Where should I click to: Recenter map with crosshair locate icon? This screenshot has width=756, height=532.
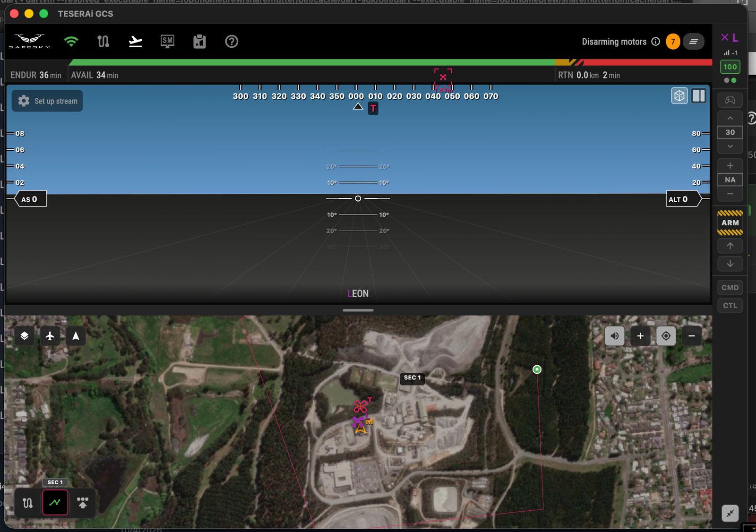click(666, 336)
